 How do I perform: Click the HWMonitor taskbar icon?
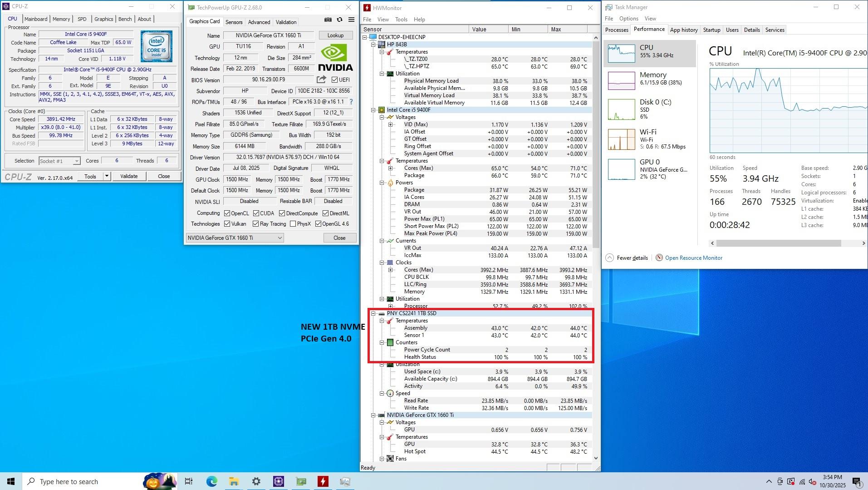pos(323,481)
